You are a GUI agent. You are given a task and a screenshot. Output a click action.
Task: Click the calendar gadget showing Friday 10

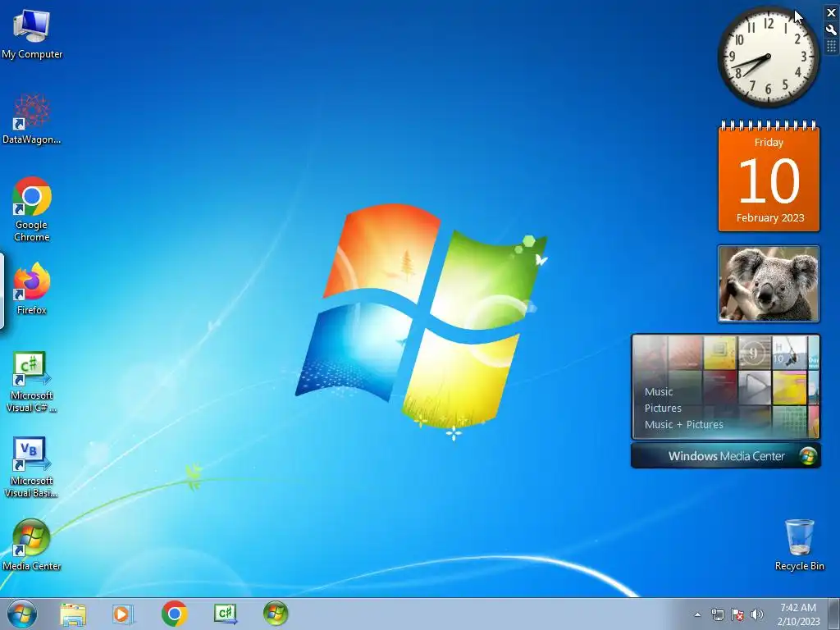coord(769,176)
